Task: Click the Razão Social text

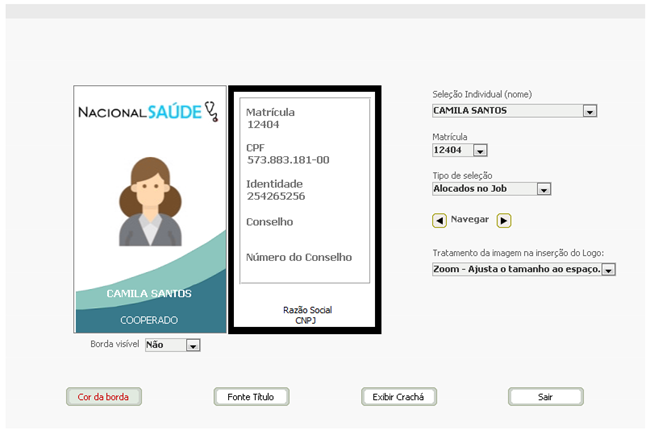Action: tap(307, 310)
